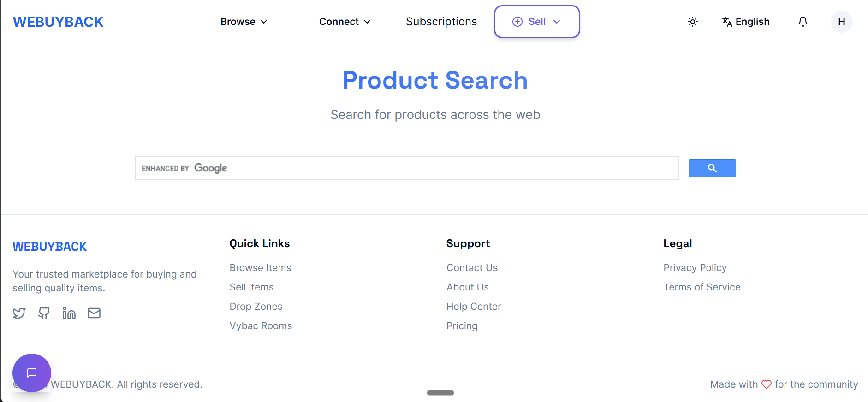Open the chat support bubble
Viewport: 868px width, 402px height.
[31, 373]
